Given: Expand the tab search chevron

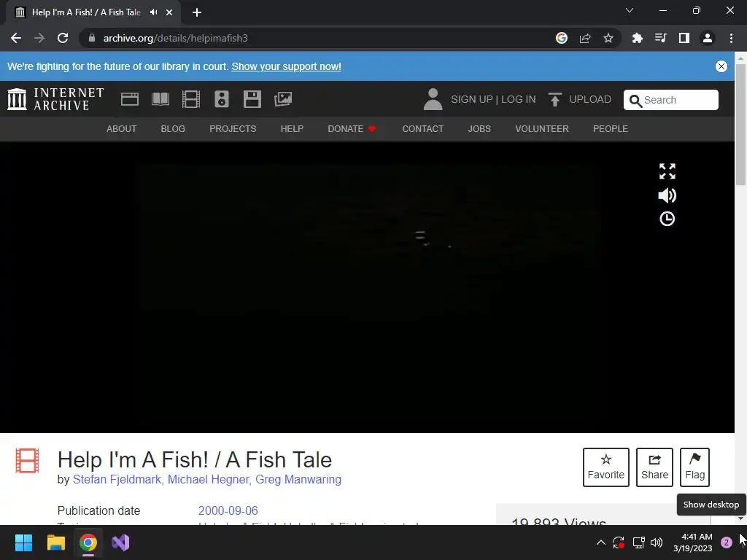Looking at the screenshot, I should pyautogui.click(x=630, y=10).
